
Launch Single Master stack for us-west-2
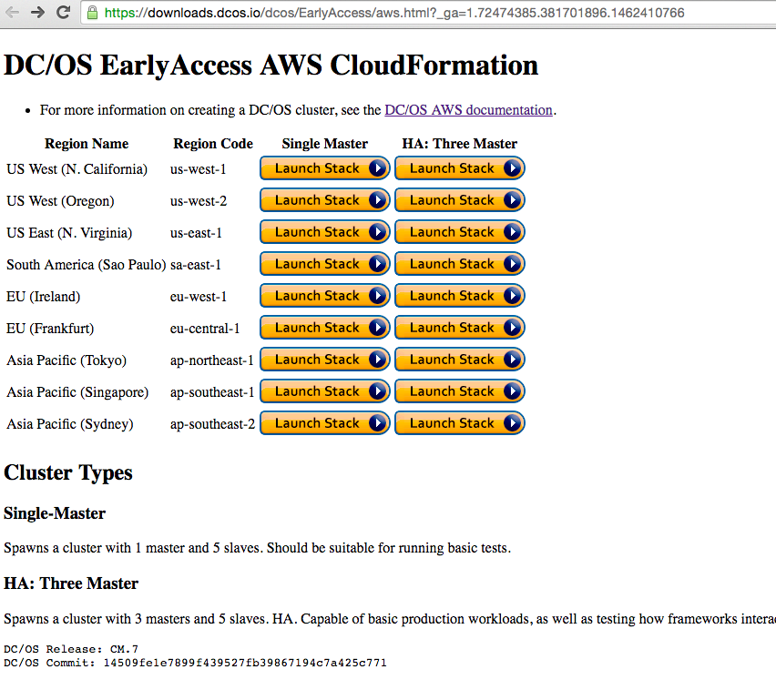point(324,200)
